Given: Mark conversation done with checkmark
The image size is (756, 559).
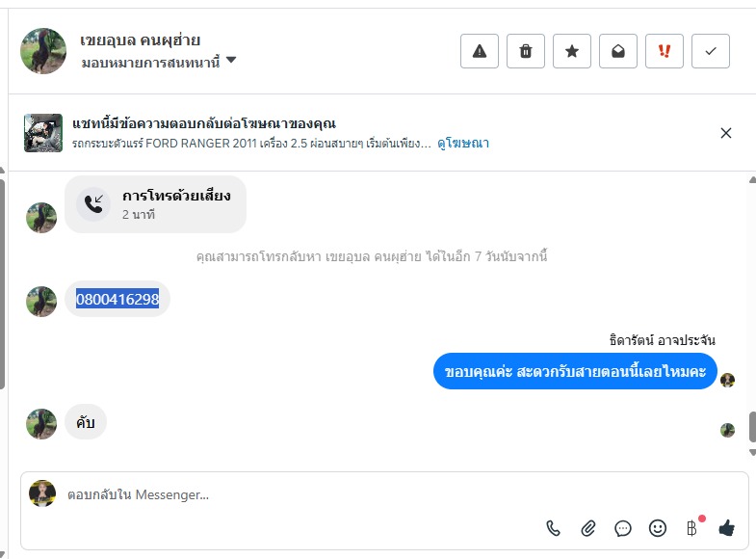Looking at the screenshot, I should coord(711,51).
